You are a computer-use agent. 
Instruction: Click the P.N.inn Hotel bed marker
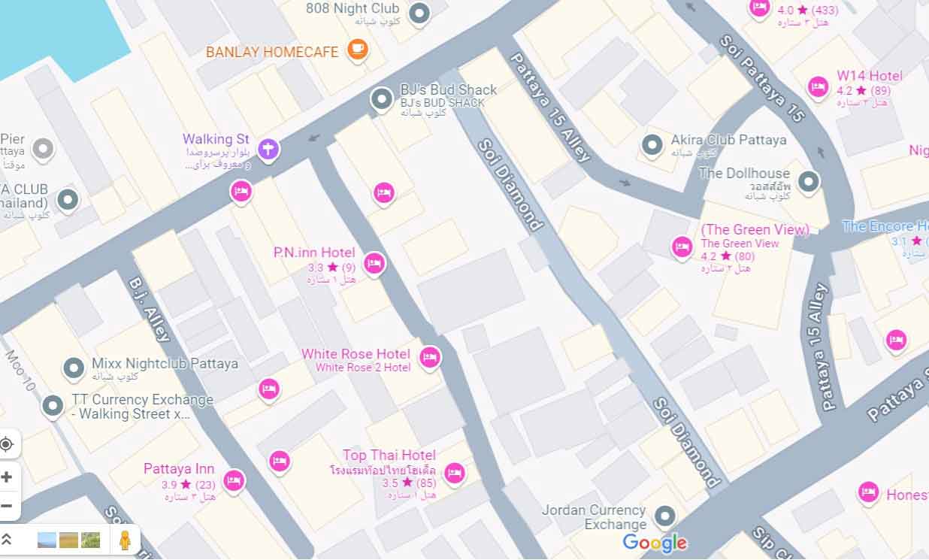(374, 263)
